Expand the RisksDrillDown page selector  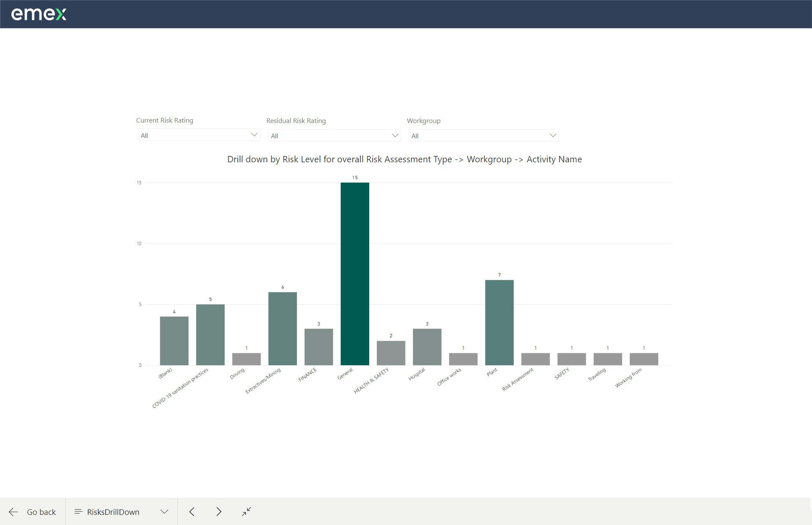pyautogui.click(x=165, y=511)
